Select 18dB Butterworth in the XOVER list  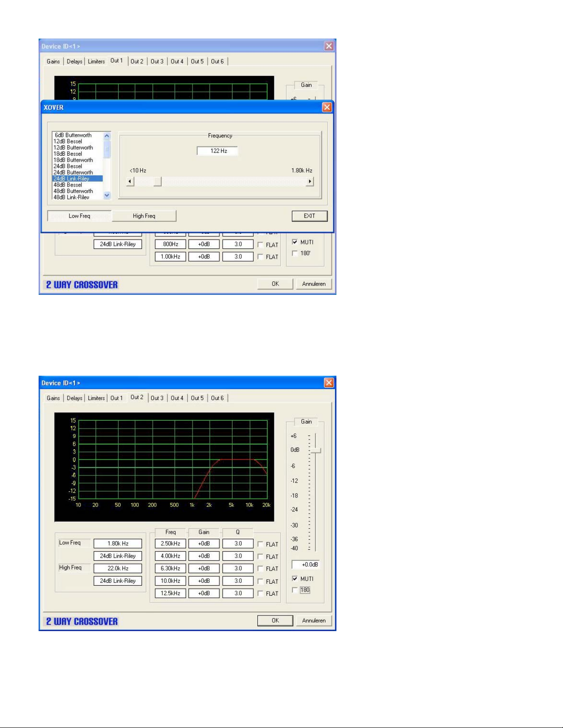click(x=78, y=160)
